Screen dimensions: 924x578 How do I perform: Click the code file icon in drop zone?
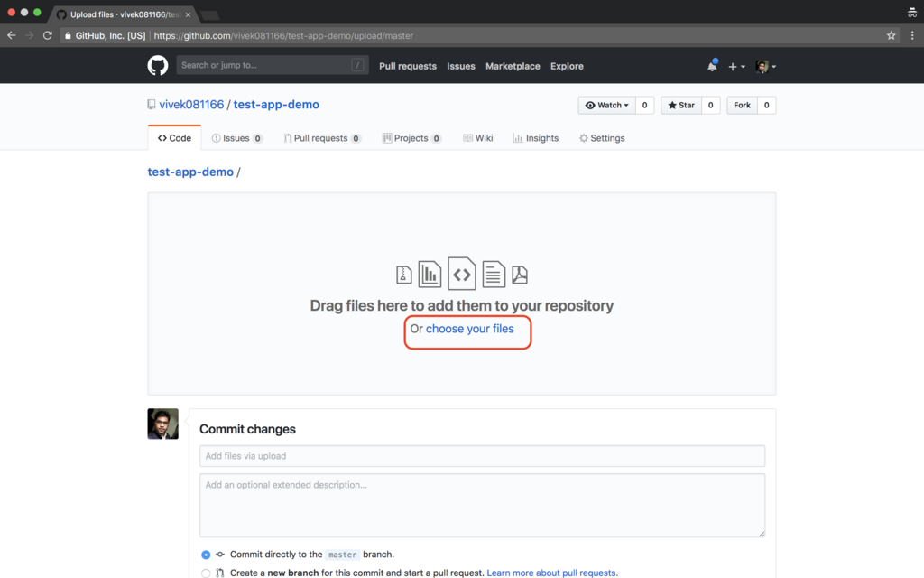pyautogui.click(x=461, y=273)
